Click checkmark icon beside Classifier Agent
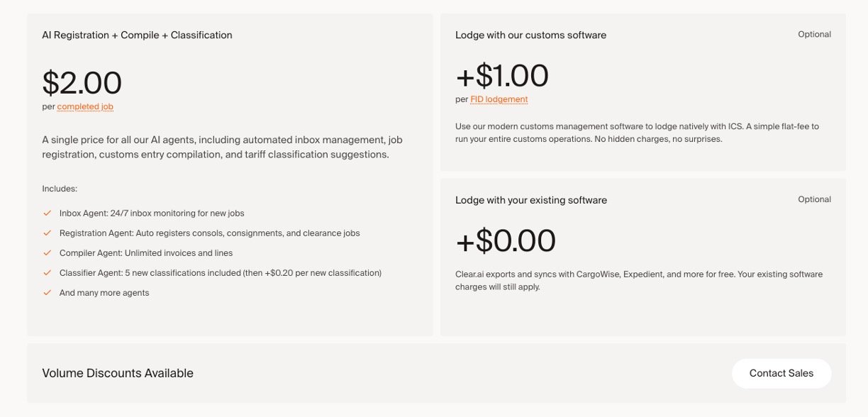The height and width of the screenshot is (417, 868). click(x=48, y=272)
